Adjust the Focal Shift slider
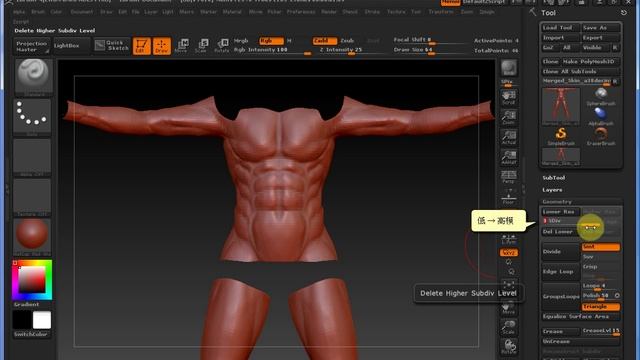 tap(429, 40)
